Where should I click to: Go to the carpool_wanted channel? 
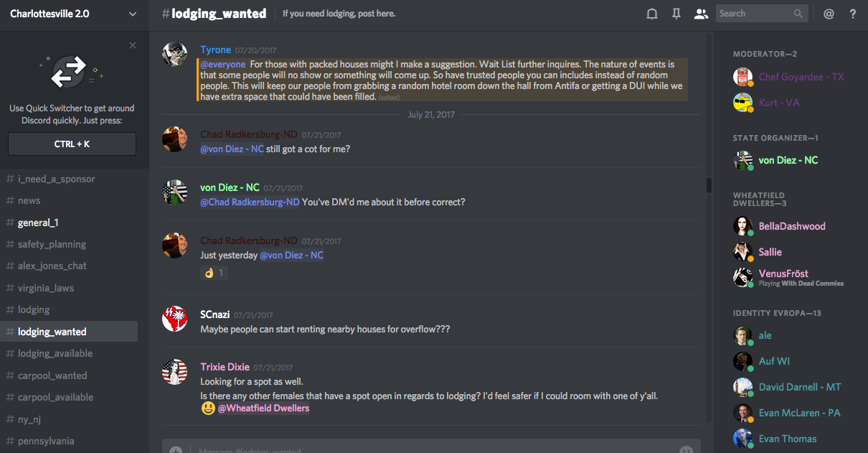click(52, 375)
